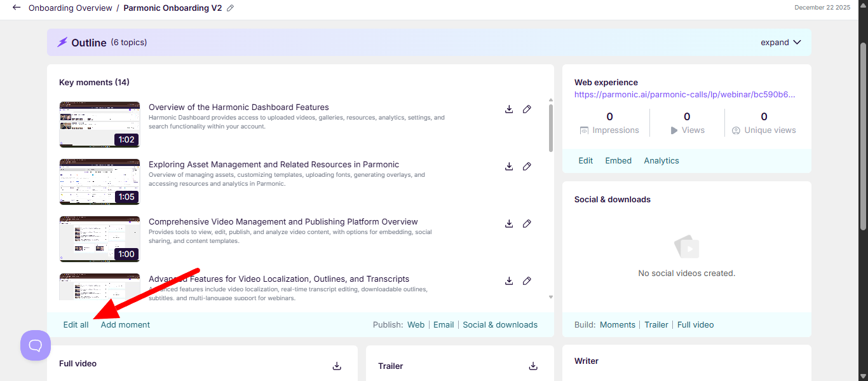Click the No social videos created message
The image size is (868, 381).
coord(687,274)
